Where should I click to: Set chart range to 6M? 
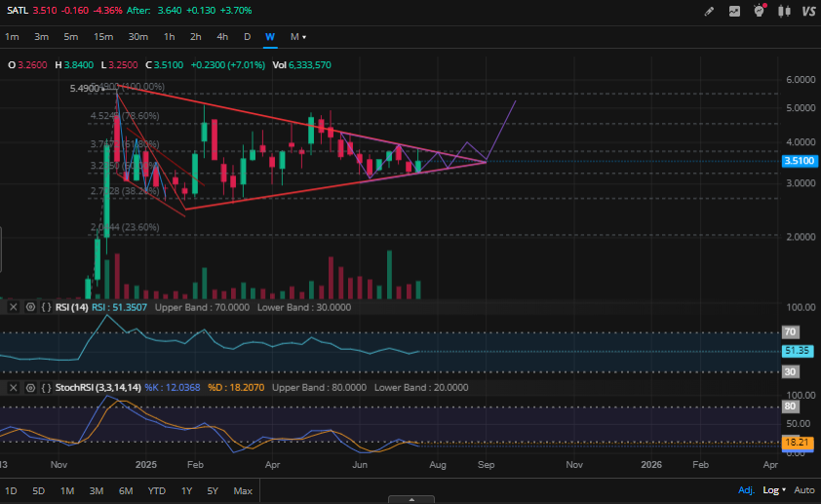tap(126, 491)
